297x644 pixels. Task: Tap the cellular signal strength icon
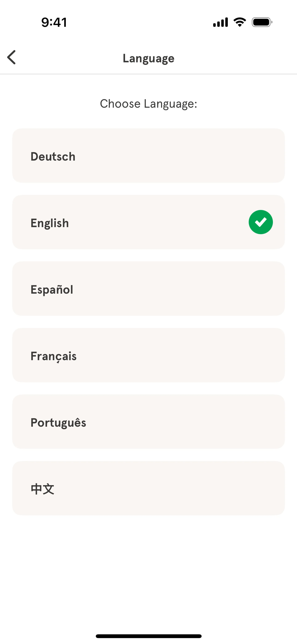(220, 22)
